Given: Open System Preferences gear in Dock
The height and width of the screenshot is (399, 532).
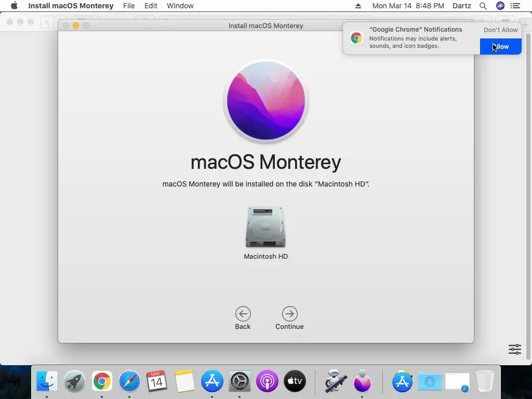Looking at the screenshot, I should pos(240,381).
